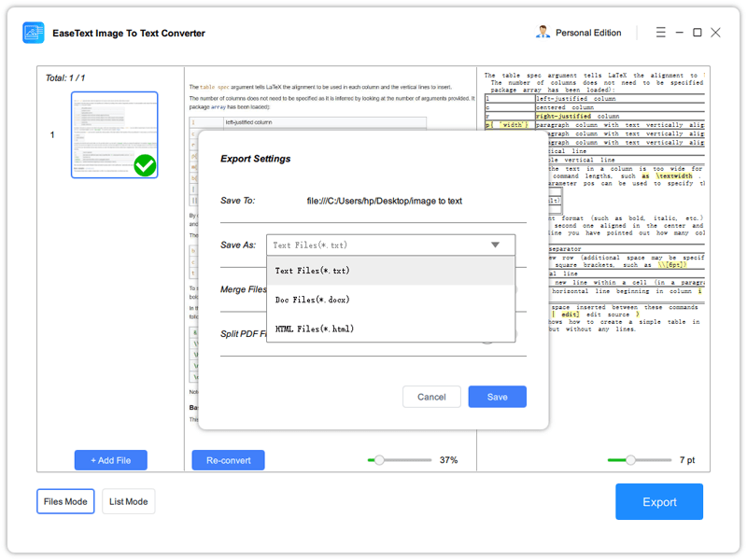The width and height of the screenshot is (747, 560).
Task: Click the '7 pt' font size value
Action: [687, 460]
